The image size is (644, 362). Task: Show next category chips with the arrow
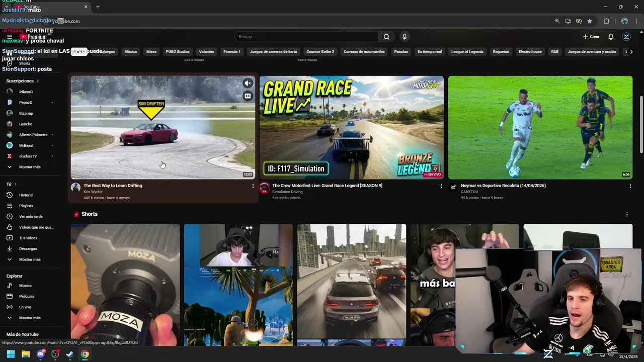tap(631, 52)
